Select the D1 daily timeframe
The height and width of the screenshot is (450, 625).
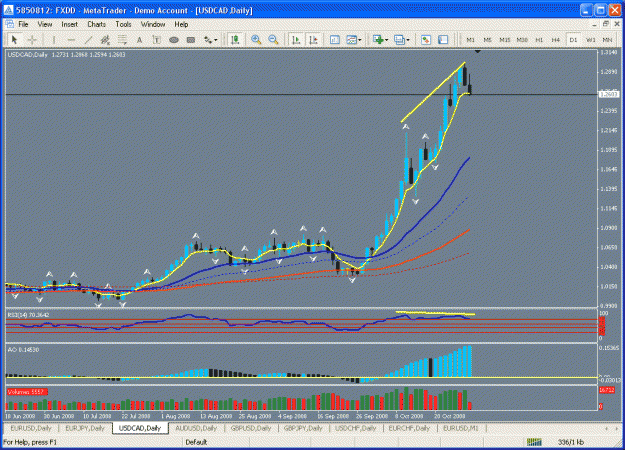coord(573,40)
